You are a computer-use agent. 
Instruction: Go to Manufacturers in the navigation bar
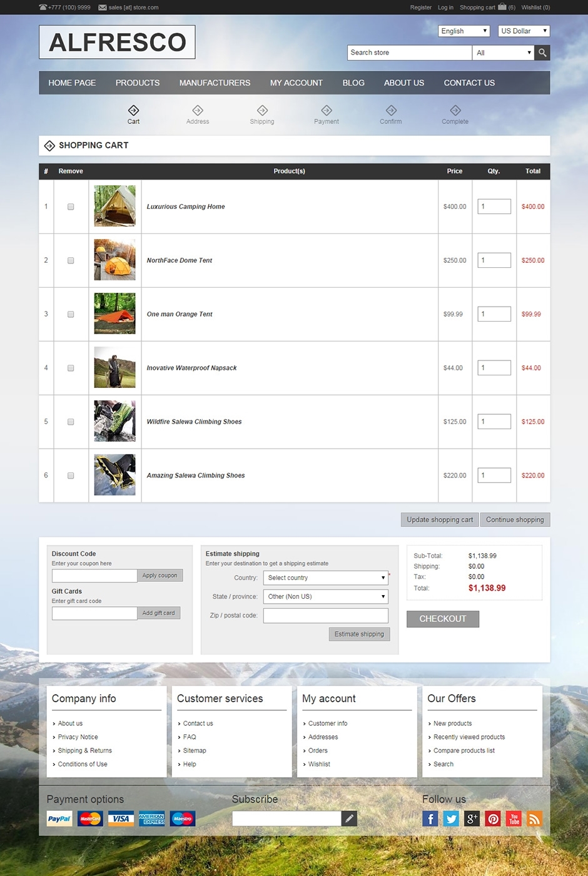click(x=215, y=83)
